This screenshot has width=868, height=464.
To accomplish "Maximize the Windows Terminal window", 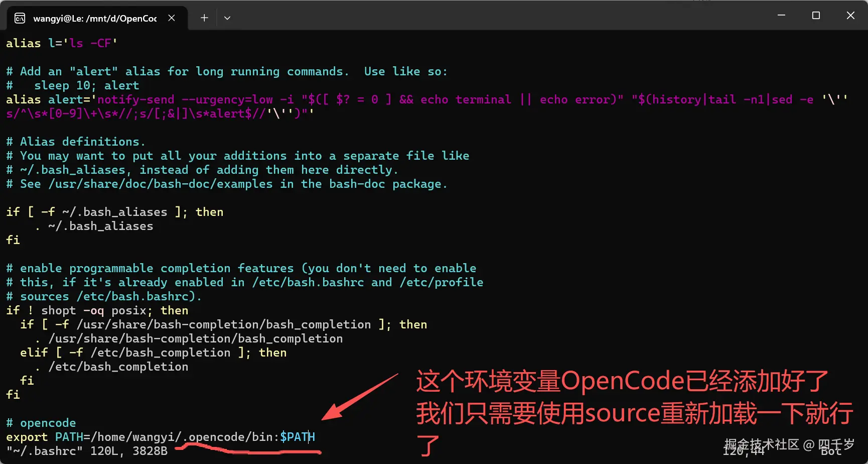I will (816, 15).
